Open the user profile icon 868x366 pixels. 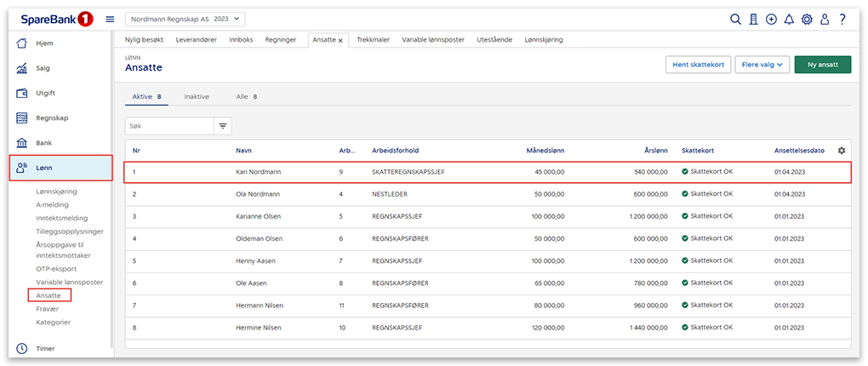824,19
